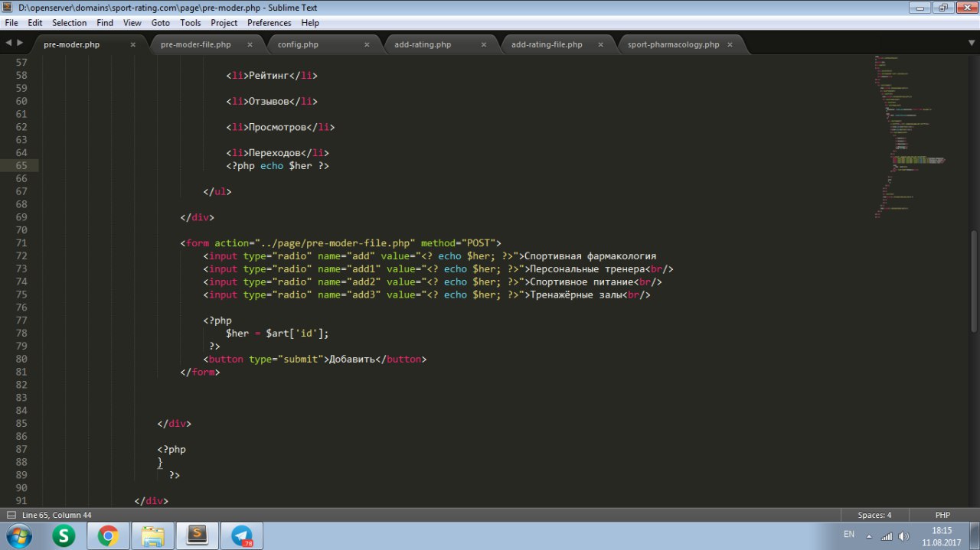
Task: Open the PHP syntax selector in status bar
Action: (x=942, y=515)
